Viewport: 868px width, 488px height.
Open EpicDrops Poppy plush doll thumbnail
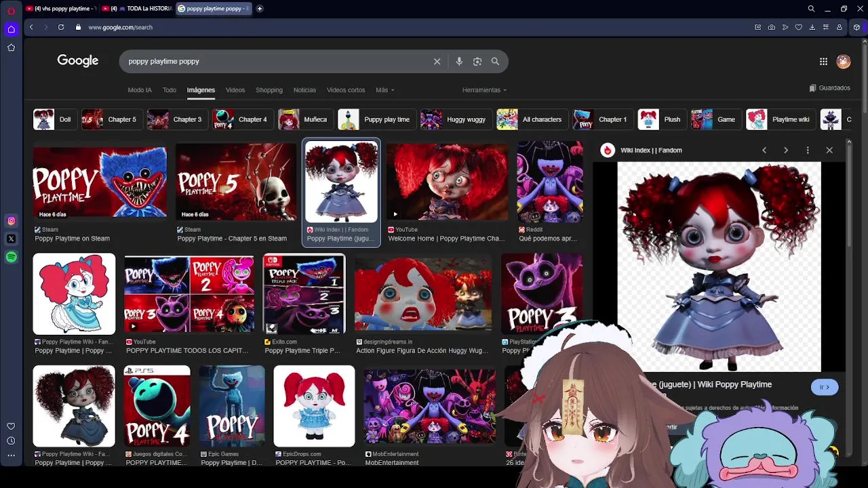pos(314,406)
